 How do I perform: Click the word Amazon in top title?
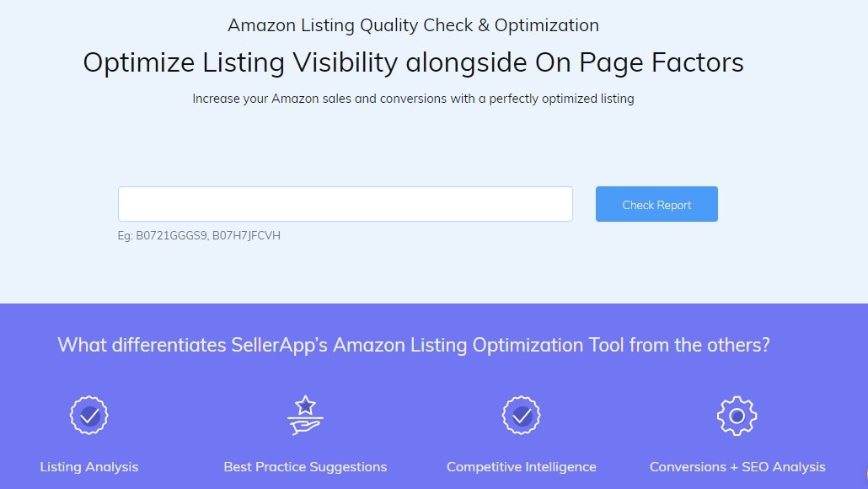261,25
